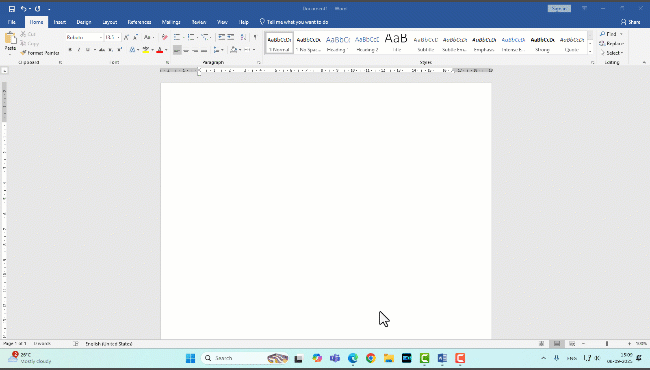Pick the yellow text highlight color

click(146, 50)
